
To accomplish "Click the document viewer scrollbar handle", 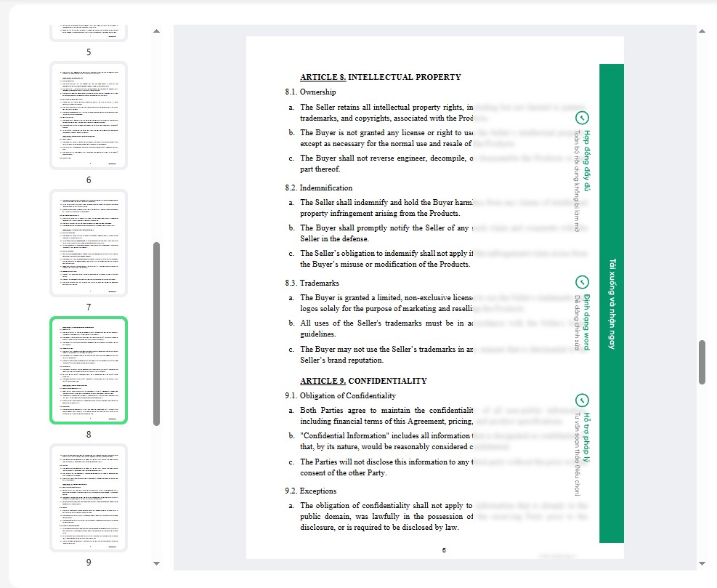I will (702, 362).
